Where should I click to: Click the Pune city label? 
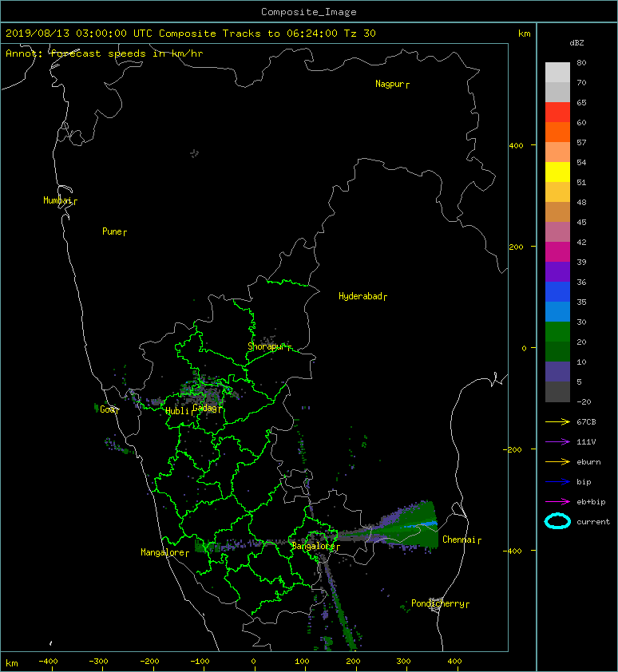[112, 231]
